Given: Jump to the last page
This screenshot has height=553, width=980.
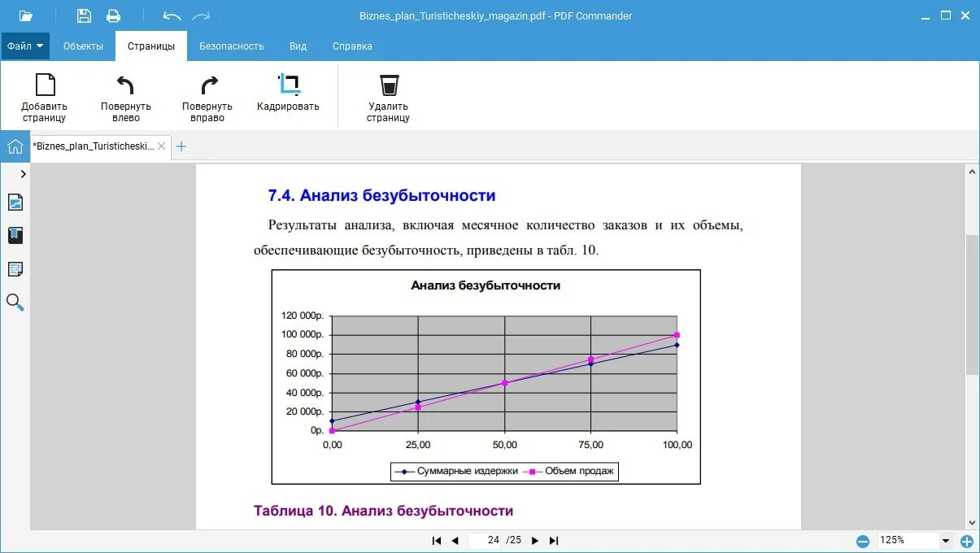Looking at the screenshot, I should tap(554, 540).
